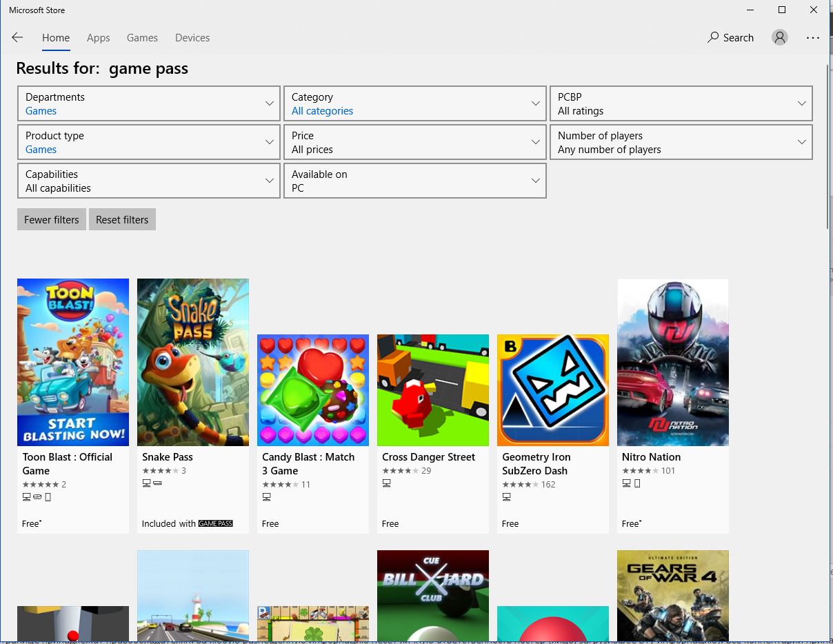Expand the Available on filter dropdown

[414, 181]
